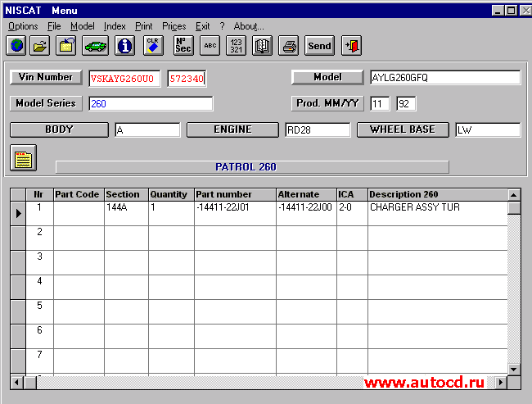
Task: Click the ABC alphabetical index icon
Action: click(210, 46)
